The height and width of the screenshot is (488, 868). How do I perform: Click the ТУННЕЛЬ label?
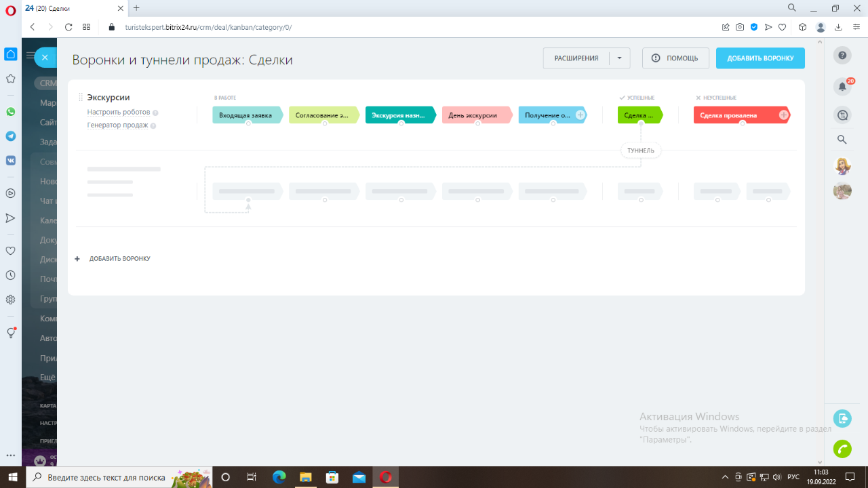coord(641,150)
